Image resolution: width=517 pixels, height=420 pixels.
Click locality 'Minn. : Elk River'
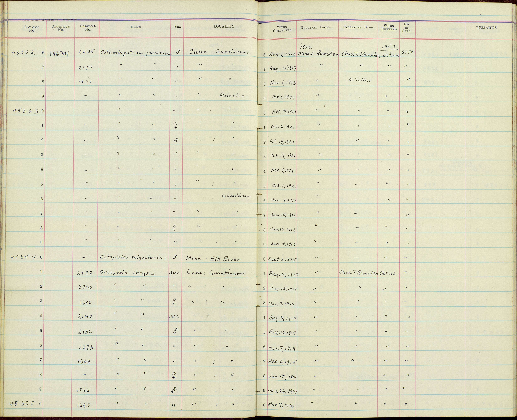click(x=213, y=259)
